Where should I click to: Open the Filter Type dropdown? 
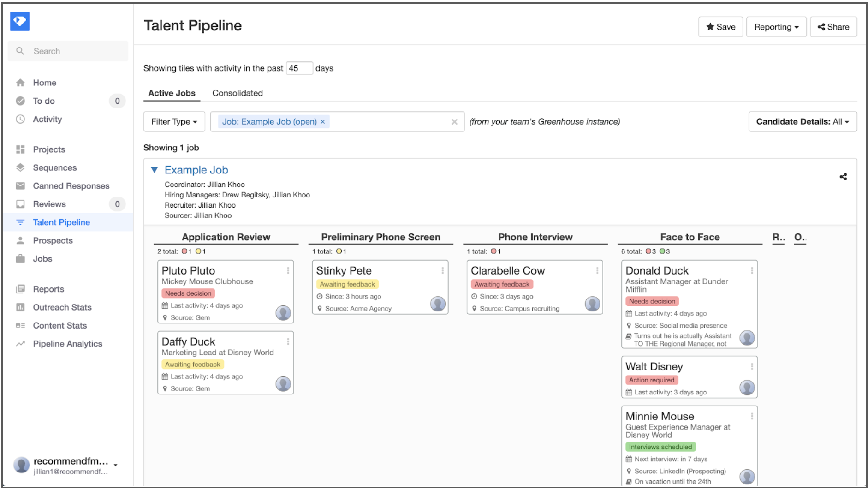(x=174, y=121)
